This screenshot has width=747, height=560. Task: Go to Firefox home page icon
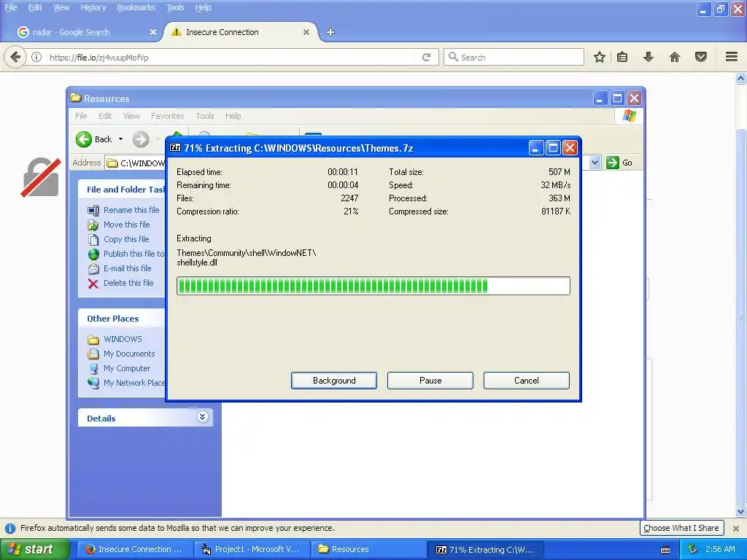tap(675, 57)
